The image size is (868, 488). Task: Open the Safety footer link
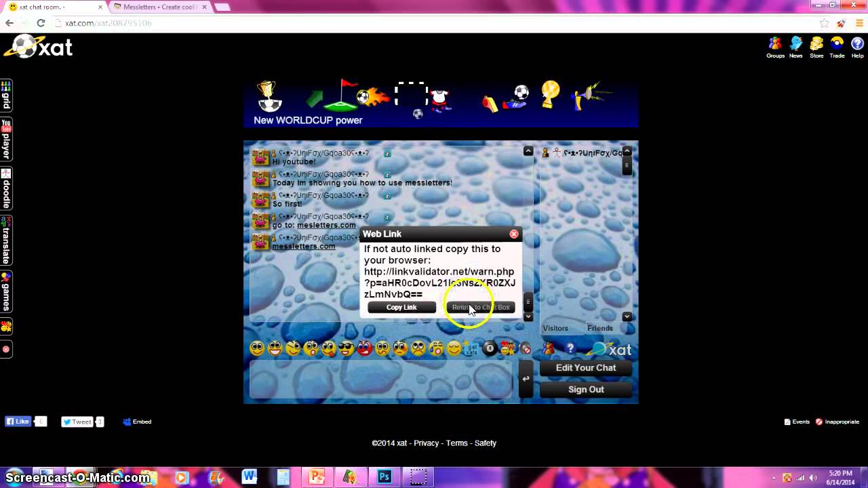486,443
